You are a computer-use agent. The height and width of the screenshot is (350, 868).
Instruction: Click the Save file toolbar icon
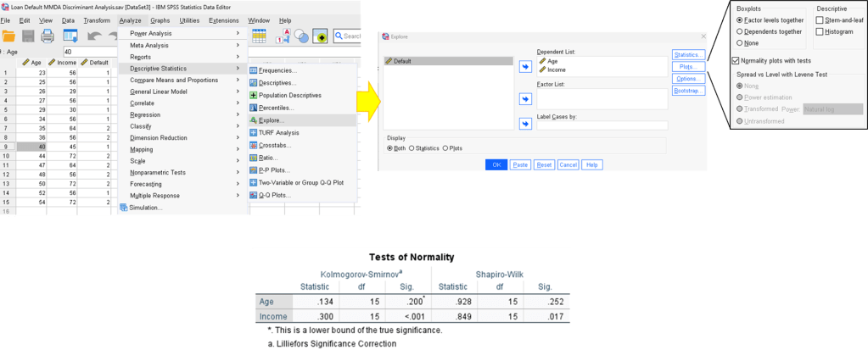29,36
